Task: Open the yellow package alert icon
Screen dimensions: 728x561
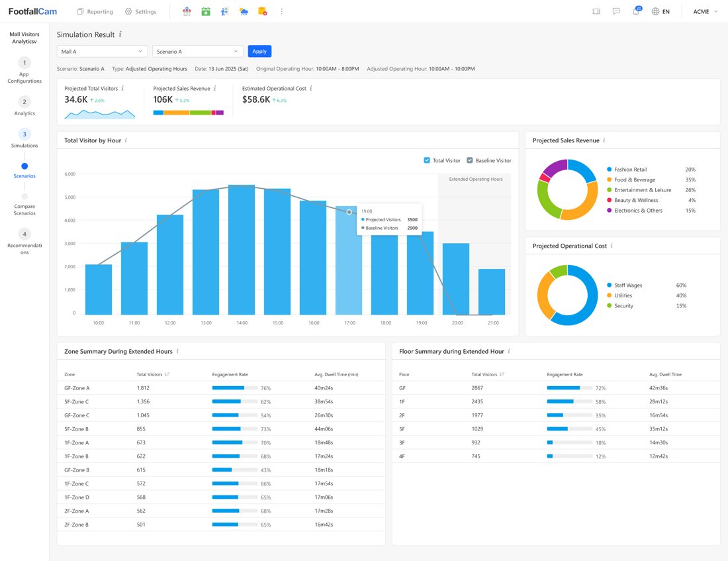Action: (x=263, y=12)
